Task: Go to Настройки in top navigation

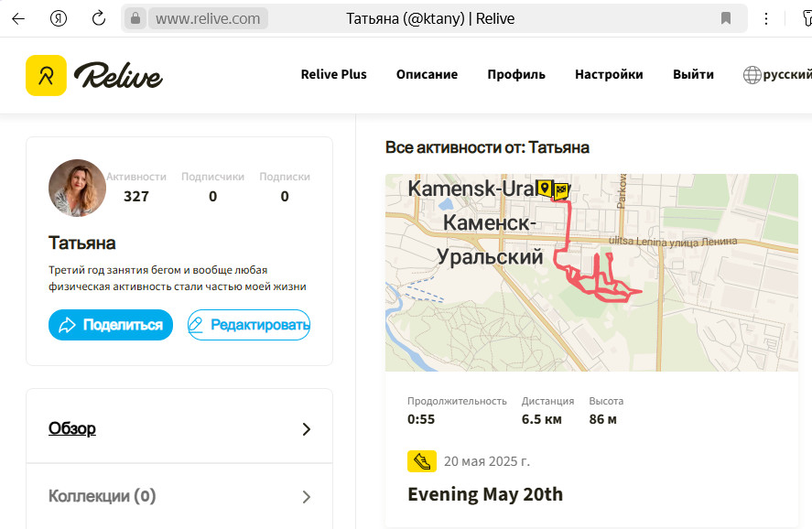Action: click(x=609, y=74)
